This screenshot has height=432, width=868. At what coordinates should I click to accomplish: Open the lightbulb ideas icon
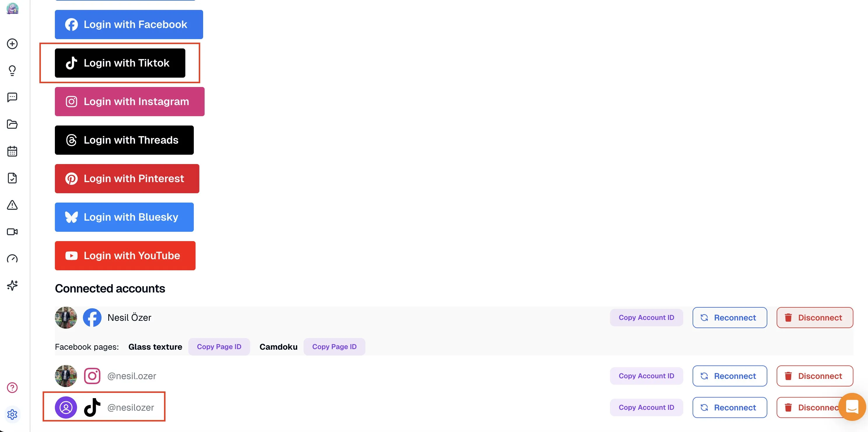13,70
